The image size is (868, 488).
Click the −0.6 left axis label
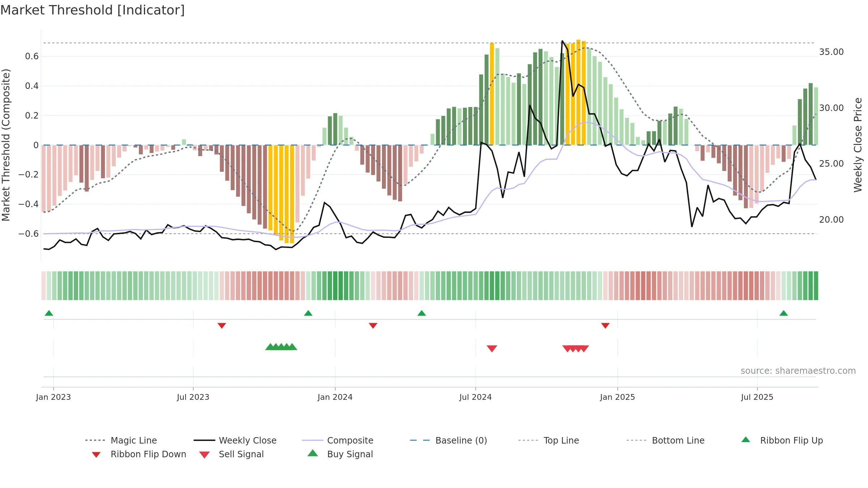(29, 234)
